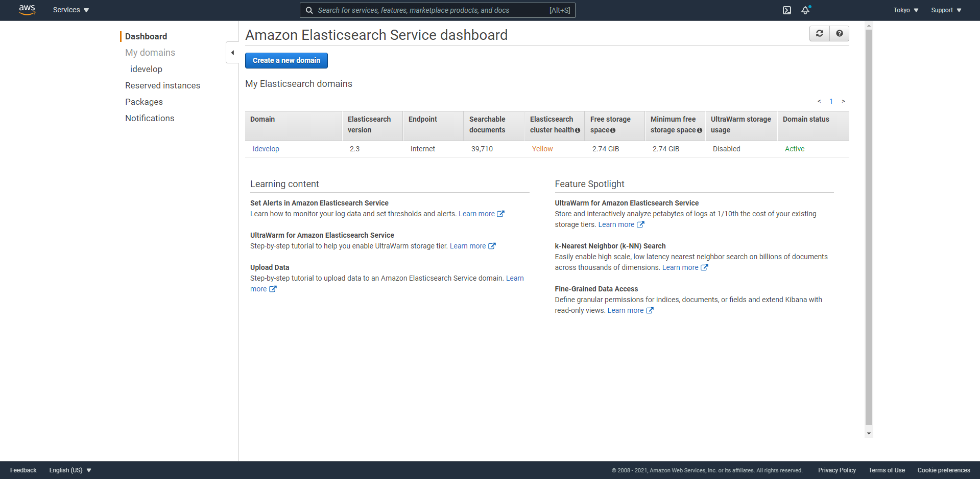Open the idevelop domain link in the table

coord(266,149)
